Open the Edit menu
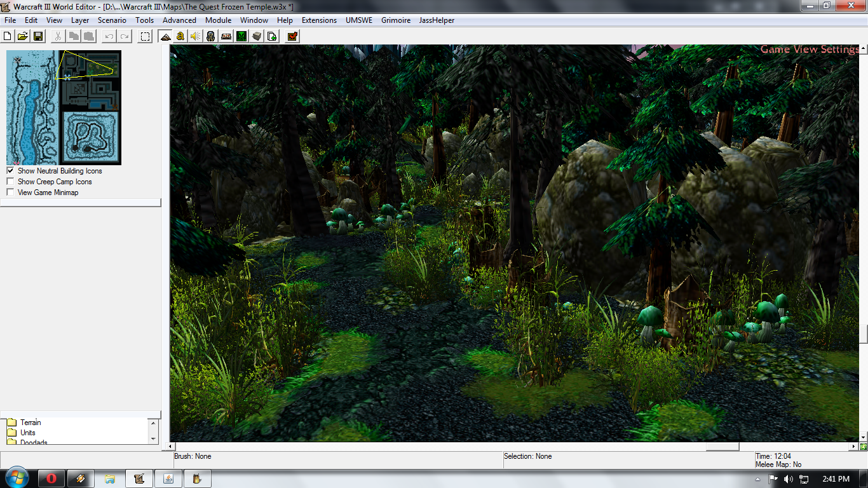The height and width of the screenshot is (488, 868). (31, 20)
